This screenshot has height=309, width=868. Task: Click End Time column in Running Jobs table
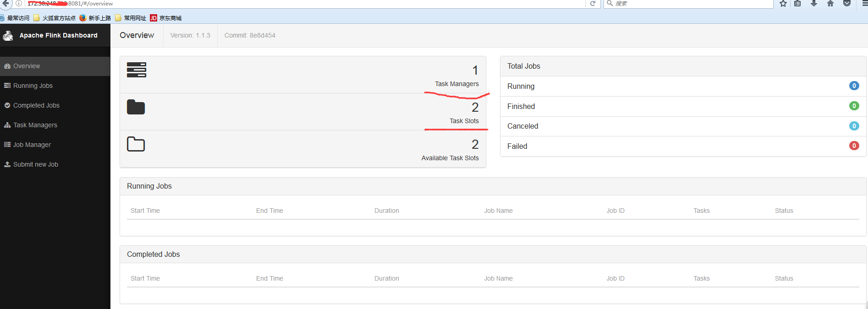point(269,211)
